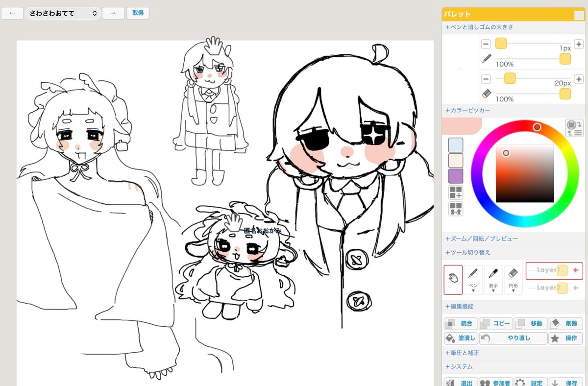Click the 塗潰し fill button
The image size is (588, 386).
pyautogui.click(x=461, y=338)
